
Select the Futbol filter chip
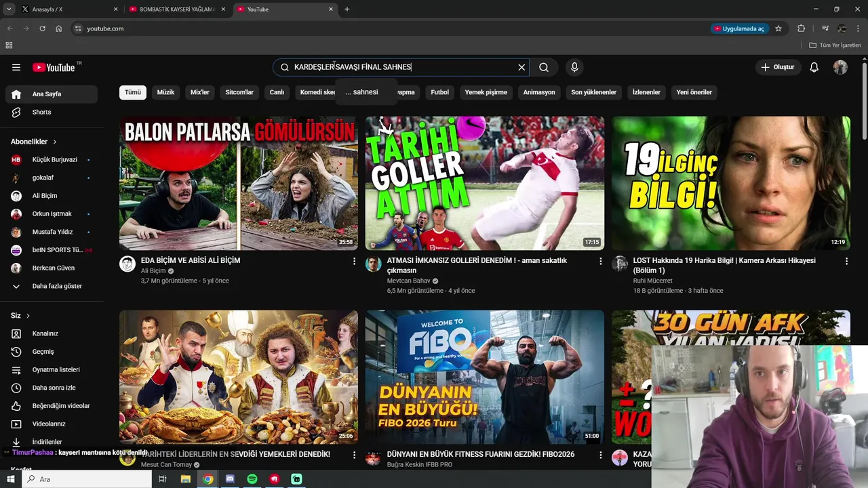[439, 92]
